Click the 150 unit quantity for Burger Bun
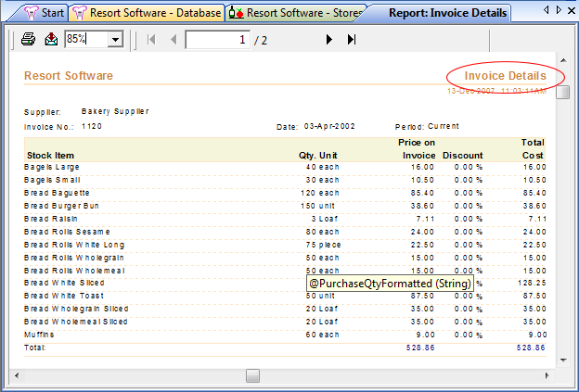The image size is (579, 392). click(x=317, y=206)
